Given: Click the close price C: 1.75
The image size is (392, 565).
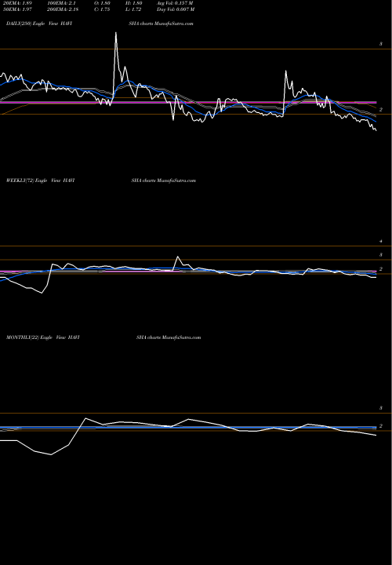Looking at the screenshot, I should (x=102, y=9).
